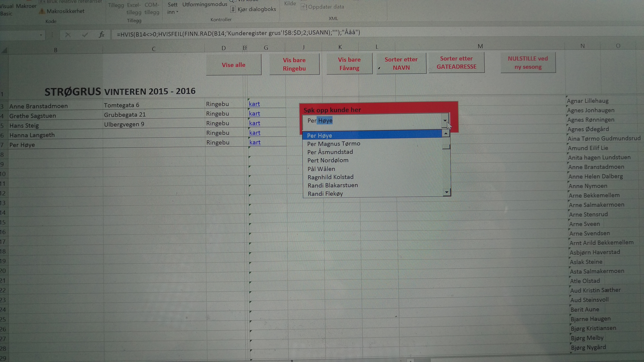Open the customer search combo box arrow
Image resolution: width=644 pixels, height=362 pixels.
pos(445,121)
